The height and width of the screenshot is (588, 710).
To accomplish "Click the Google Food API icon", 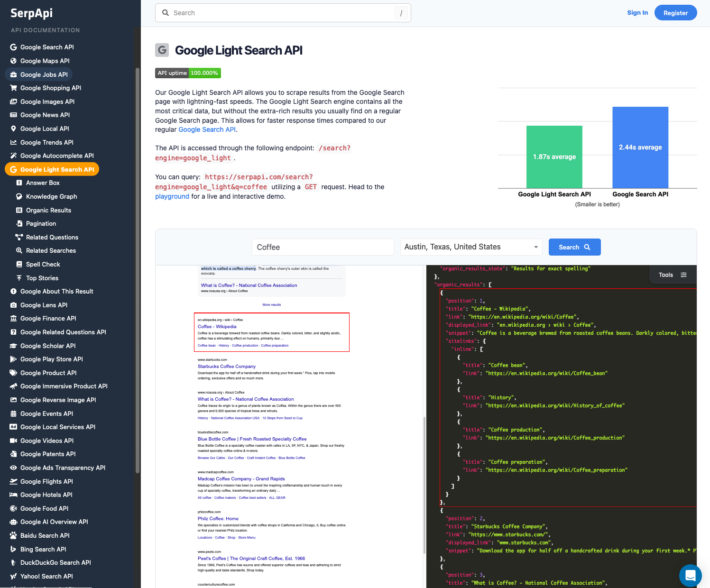I will (x=13, y=508).
